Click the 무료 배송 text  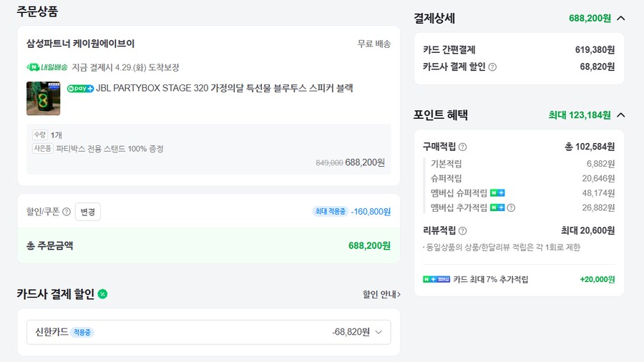(374, 44)
